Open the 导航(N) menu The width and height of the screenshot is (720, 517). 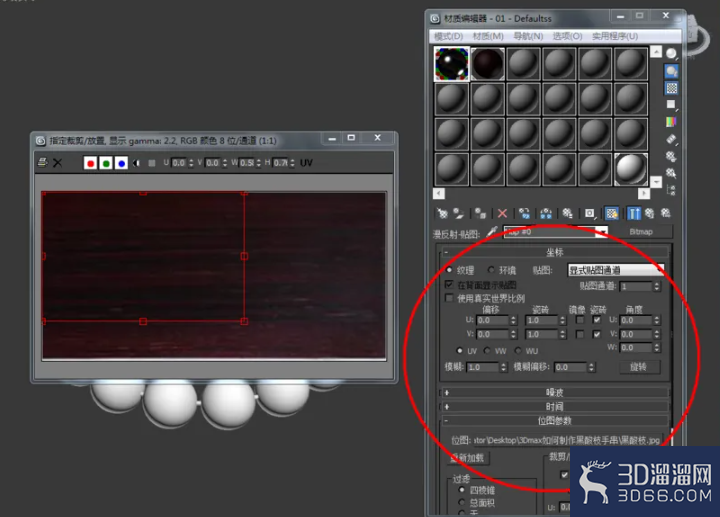(528, 36)
